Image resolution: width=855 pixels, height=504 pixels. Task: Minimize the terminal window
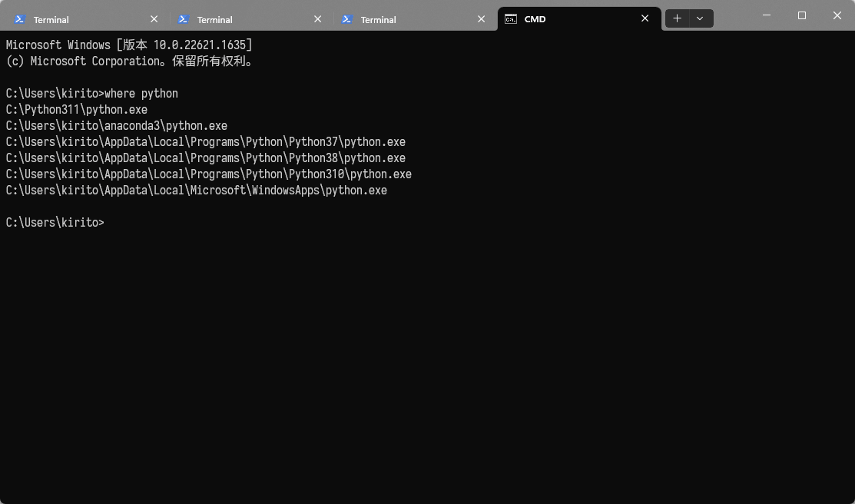766,15
